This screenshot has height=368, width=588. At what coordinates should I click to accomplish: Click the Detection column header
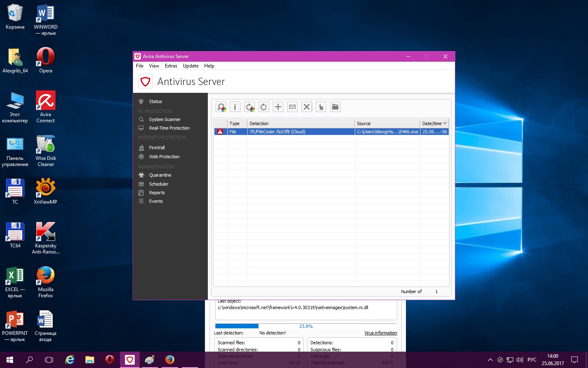pyautogui.click(x=301, y=123)
